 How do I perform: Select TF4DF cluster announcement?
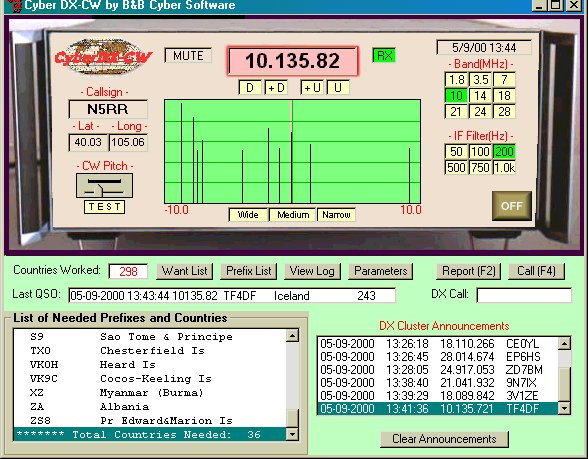click(438, 409)
